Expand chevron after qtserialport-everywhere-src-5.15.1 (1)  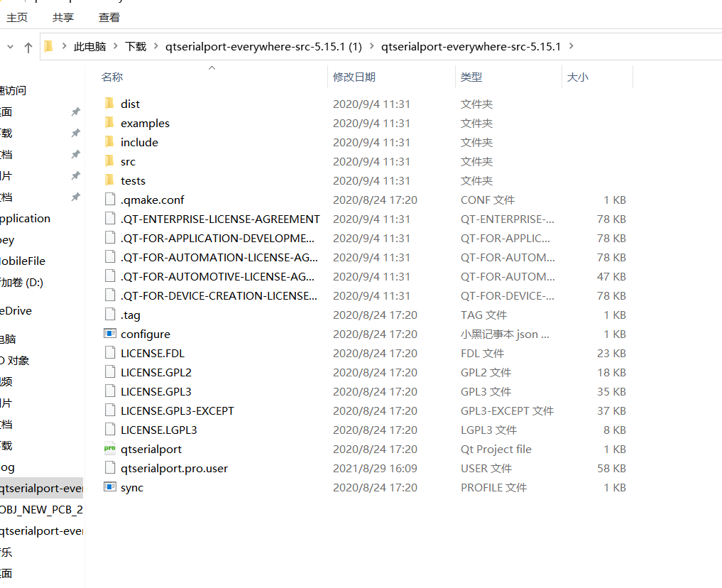pos(371,46)
